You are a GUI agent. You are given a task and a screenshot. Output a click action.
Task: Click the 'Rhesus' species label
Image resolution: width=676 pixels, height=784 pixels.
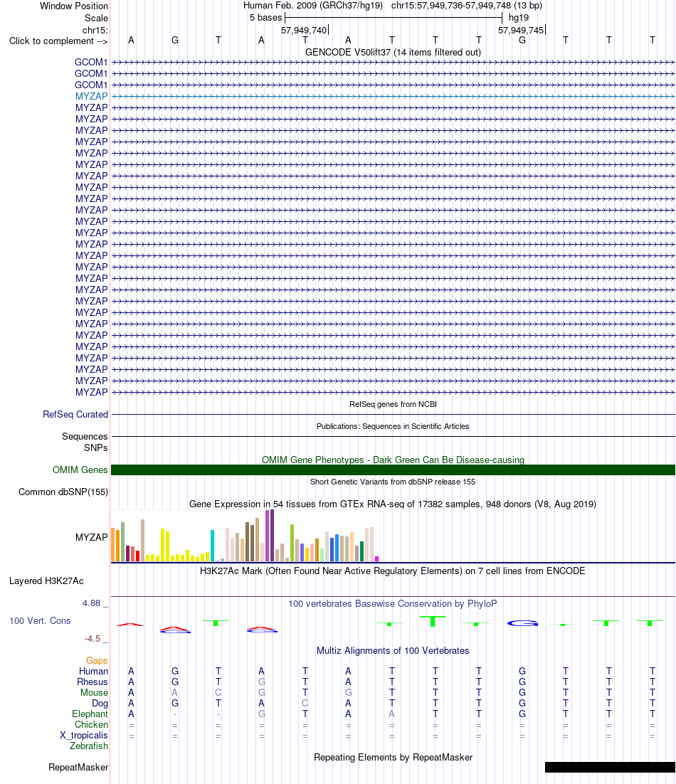[x=93, y=682]
